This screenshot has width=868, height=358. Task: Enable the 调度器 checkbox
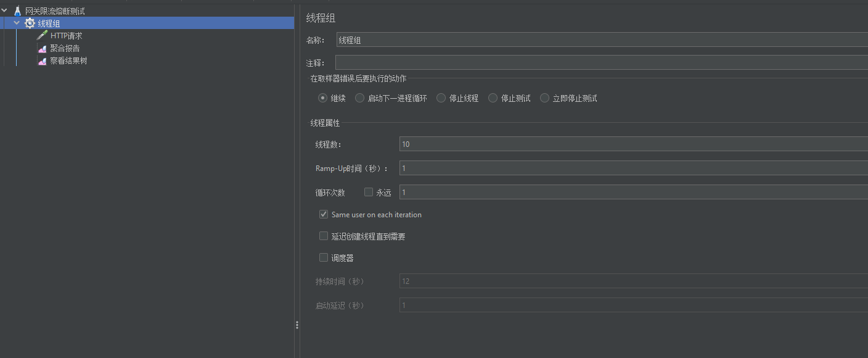click(x=324, y=257)
